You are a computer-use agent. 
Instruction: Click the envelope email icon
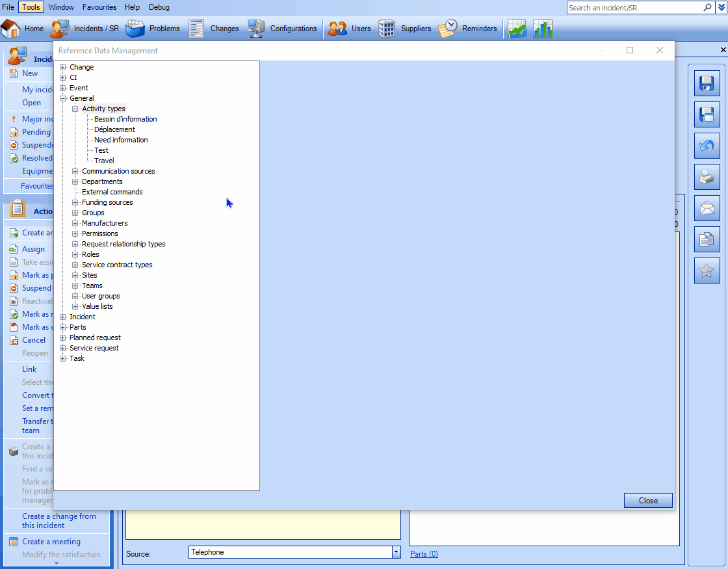pos(707,208)
